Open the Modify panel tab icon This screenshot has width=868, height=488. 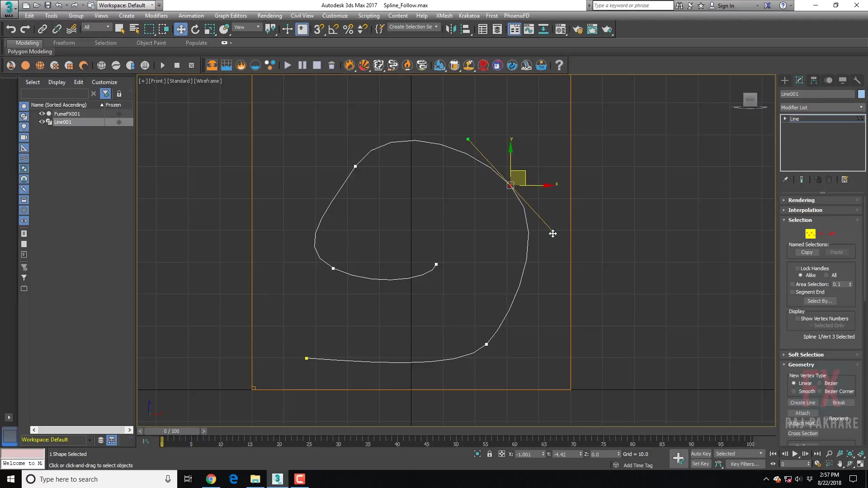tap(799, 80)
